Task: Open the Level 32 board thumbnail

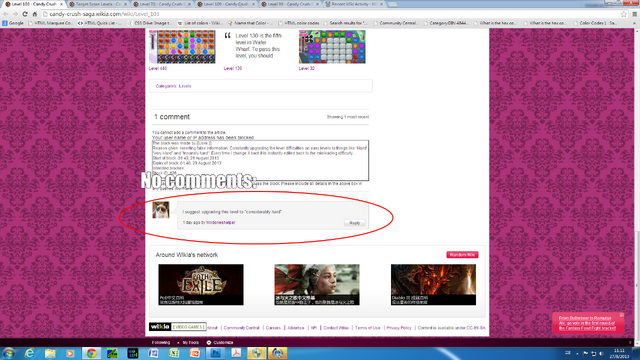Action: pyautogui.click(x=332, y=47)
